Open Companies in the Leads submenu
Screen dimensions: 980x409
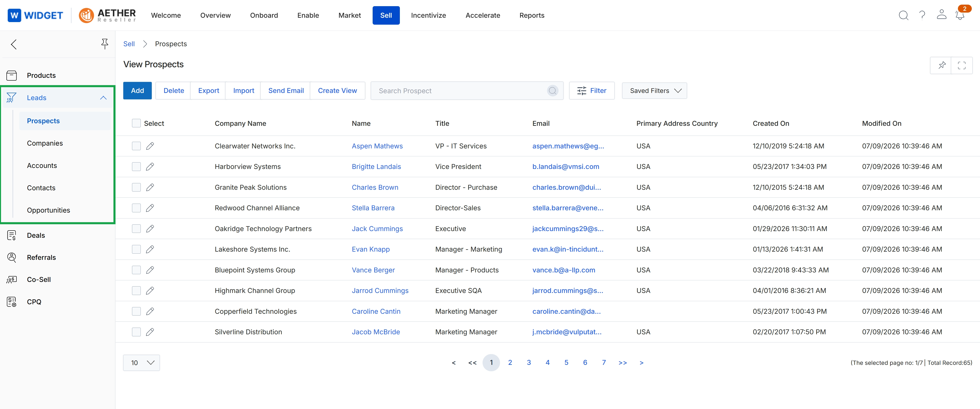tap(45, 143)
